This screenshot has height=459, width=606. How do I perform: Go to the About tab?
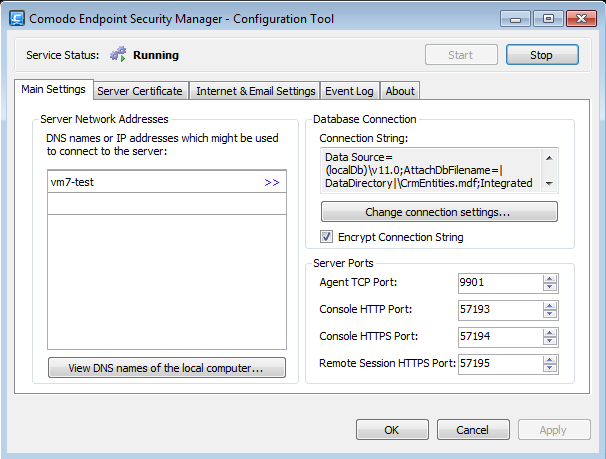(400, 91)
